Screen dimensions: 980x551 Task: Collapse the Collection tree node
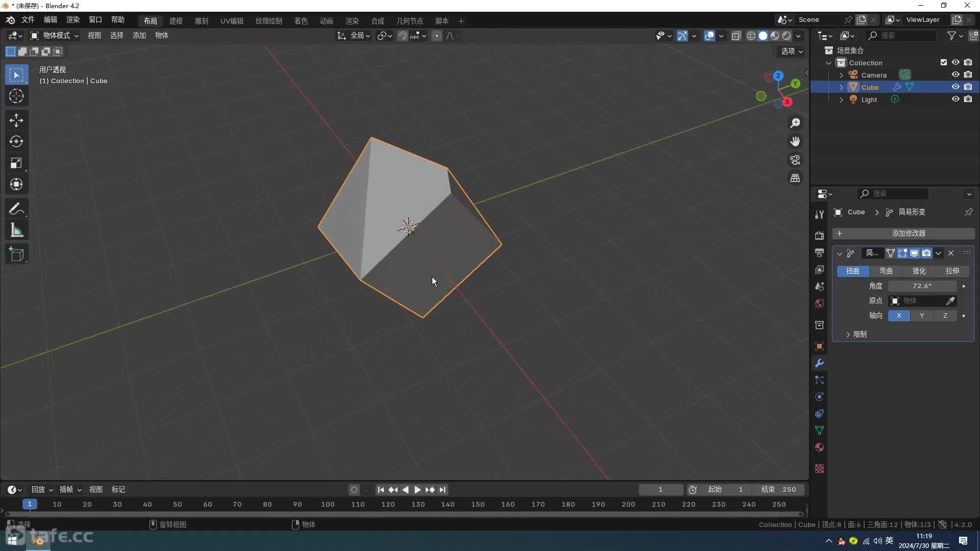(829, 63)
